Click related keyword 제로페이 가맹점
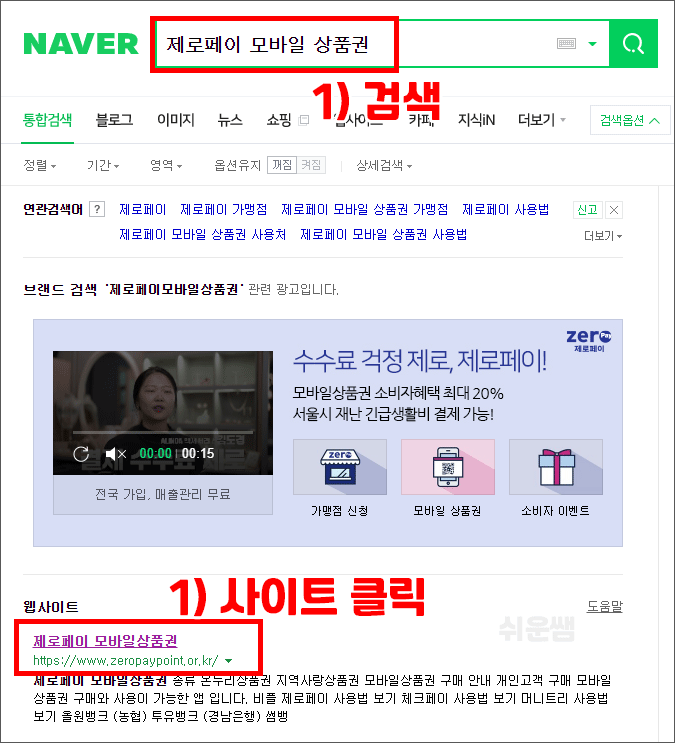 [223, 209]
